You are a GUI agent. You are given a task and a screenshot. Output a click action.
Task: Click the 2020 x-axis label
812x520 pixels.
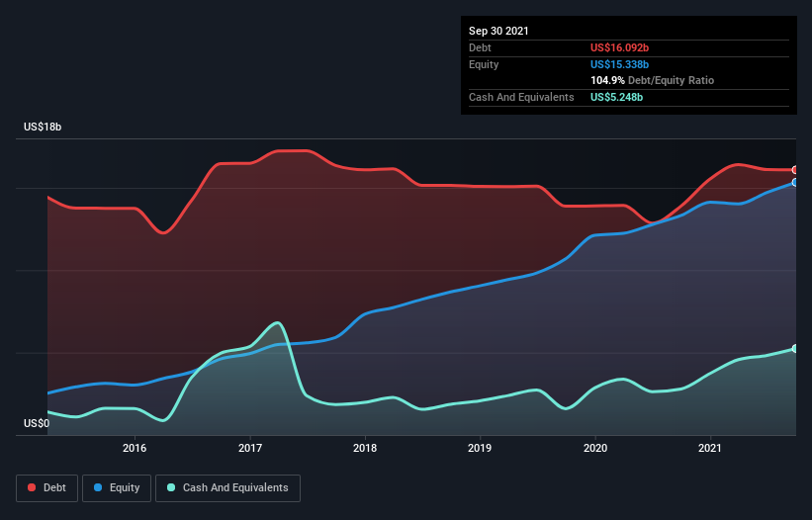(595, 448)
